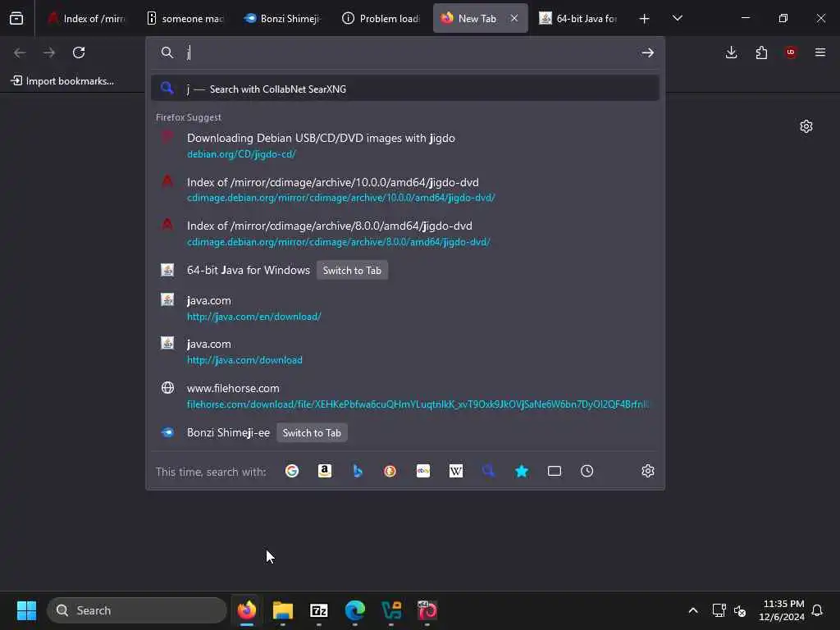Search this time with Google
Screen dimensions: 840x630
point(292,471)
